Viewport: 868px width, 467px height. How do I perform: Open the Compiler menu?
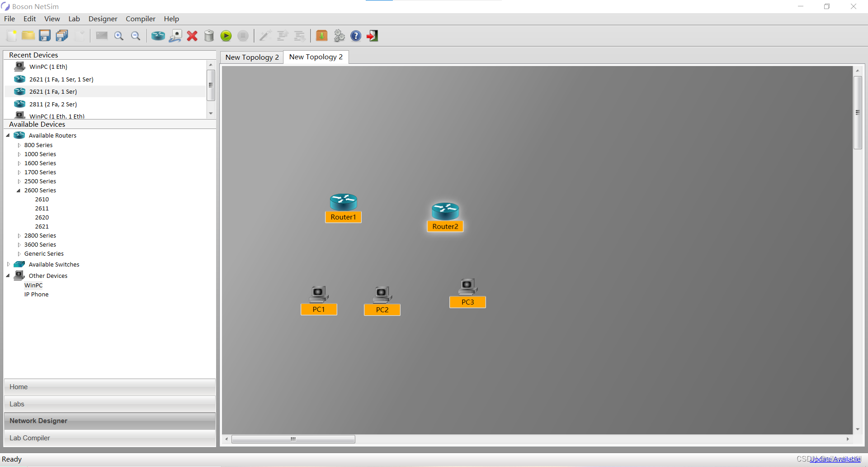[x=141, y=19]
